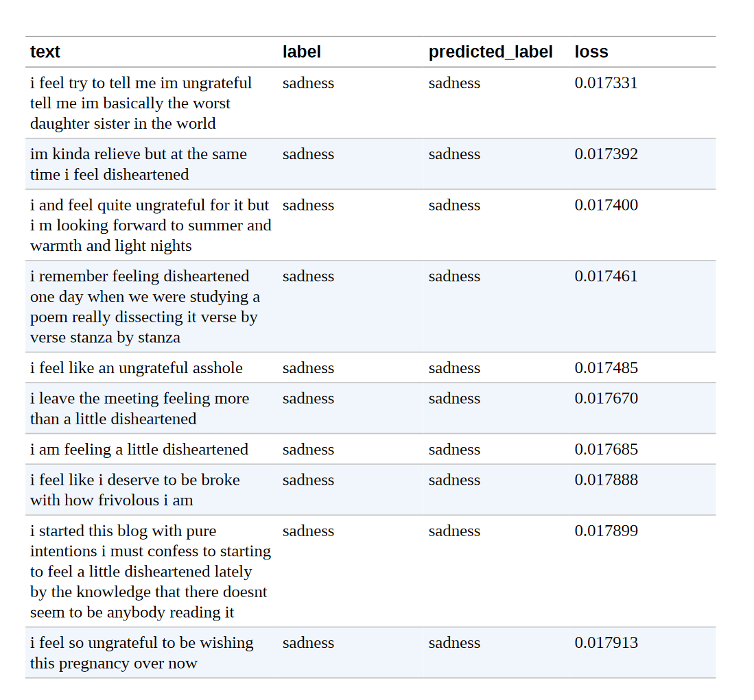The image size is (754, 700).
Task: Click the 'predicted_label' column header
Action: [x=491, y=52]
